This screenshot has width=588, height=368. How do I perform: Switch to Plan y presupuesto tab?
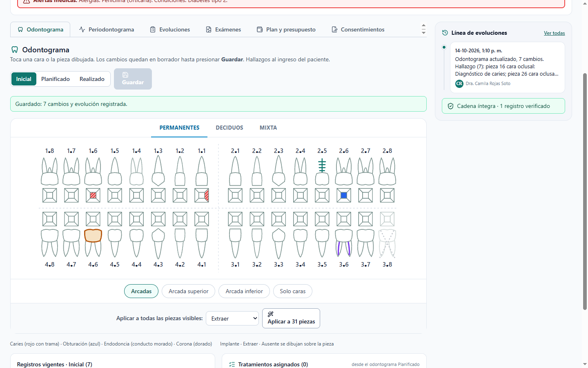click(x=286, y=29)
